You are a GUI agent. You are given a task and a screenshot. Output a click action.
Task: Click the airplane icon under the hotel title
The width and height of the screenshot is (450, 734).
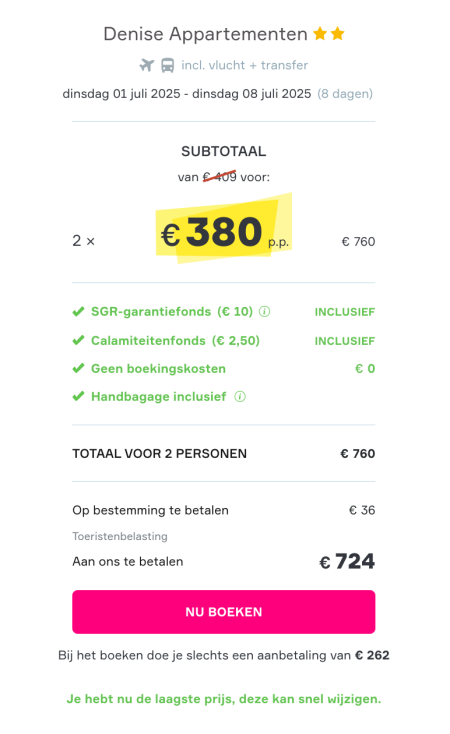147,65
